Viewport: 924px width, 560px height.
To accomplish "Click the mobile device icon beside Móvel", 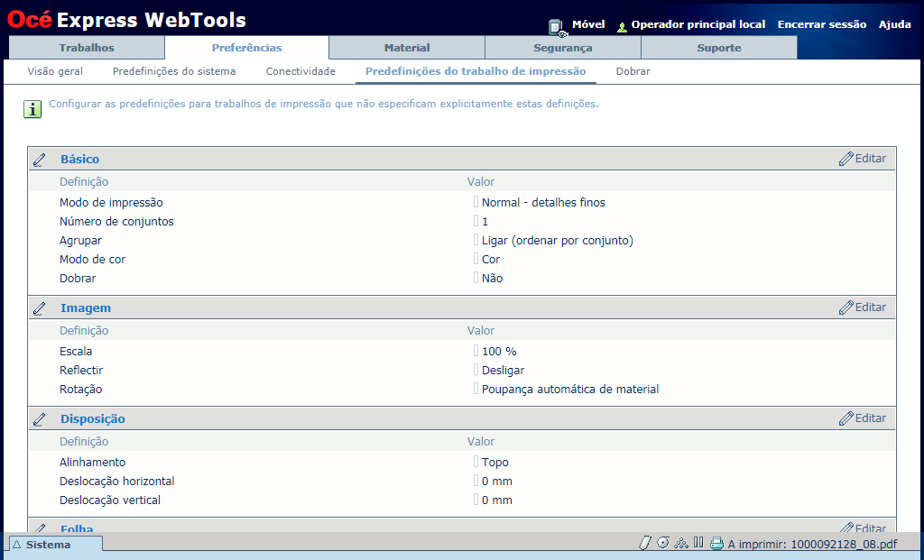I will [x=557, y=27].
